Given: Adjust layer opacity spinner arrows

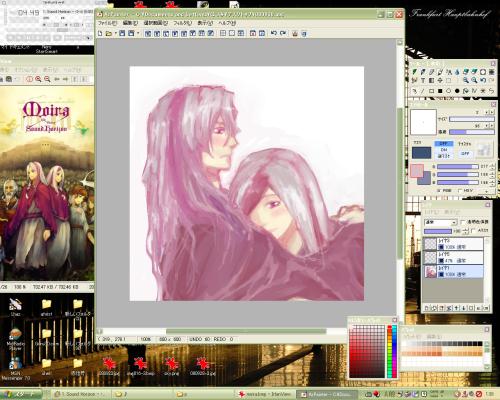Looking at the screenshot, I should [x=466, y=231].
